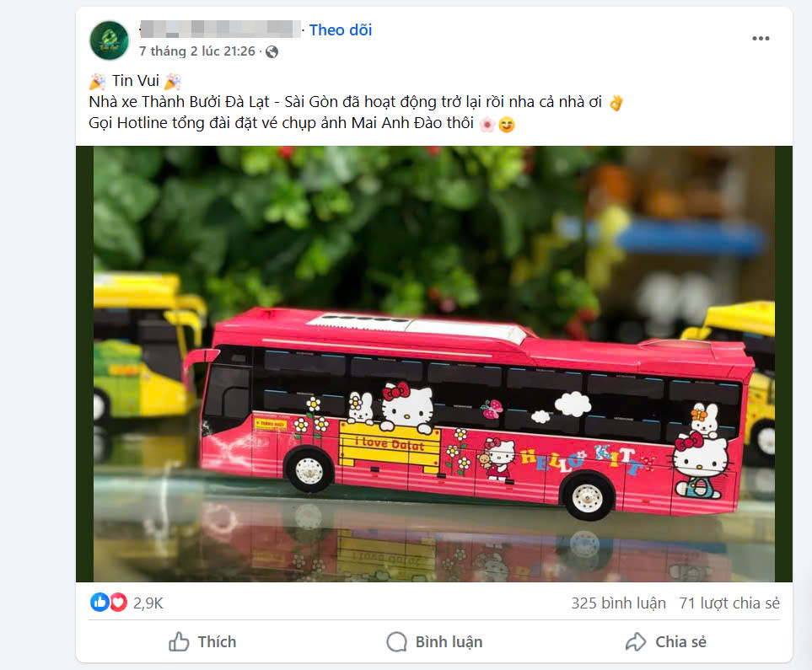Screen dimensions: 812x670
Task: Share the post with Chia sẻ button
Action: 666,641
